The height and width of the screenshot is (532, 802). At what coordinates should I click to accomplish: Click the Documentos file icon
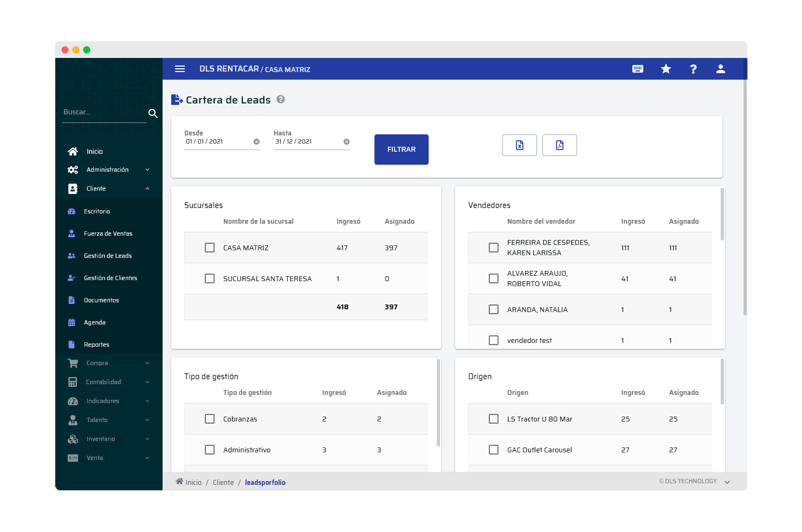tap(72, 300)
